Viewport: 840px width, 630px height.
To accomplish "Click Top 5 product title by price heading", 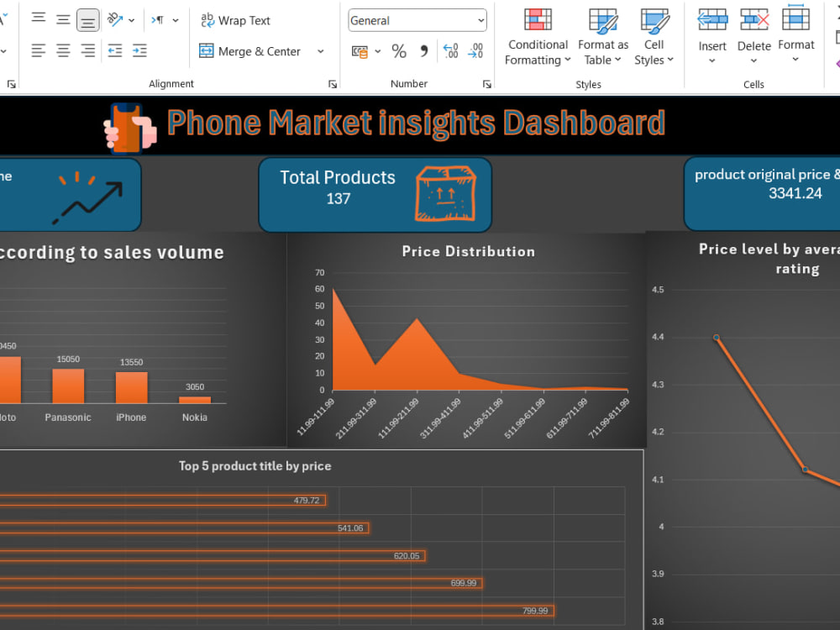I will pyautogui.click(x=255, y=466).
